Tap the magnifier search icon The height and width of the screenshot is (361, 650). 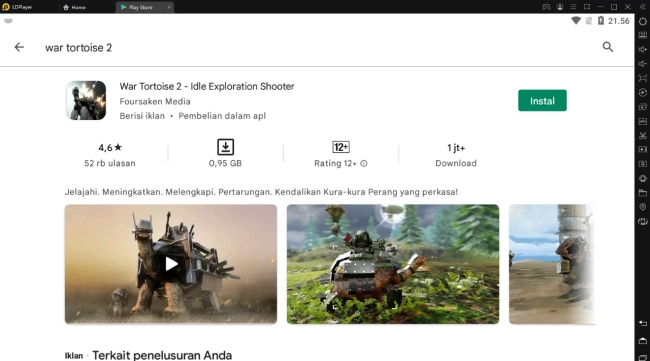pos(608,47)
